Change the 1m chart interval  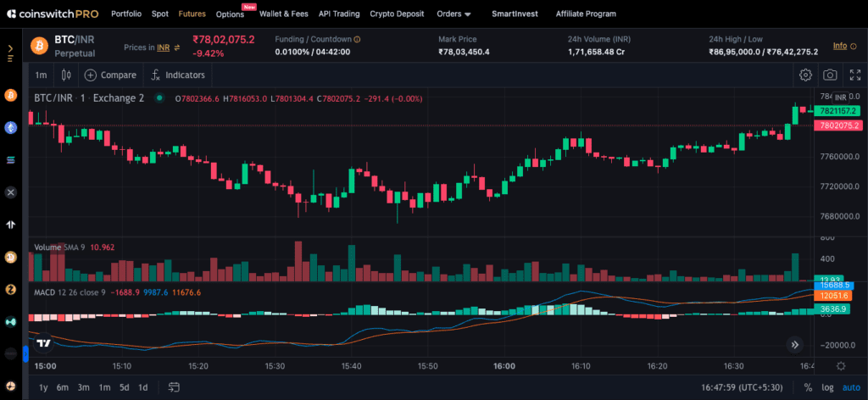click(x=41, y=75)
